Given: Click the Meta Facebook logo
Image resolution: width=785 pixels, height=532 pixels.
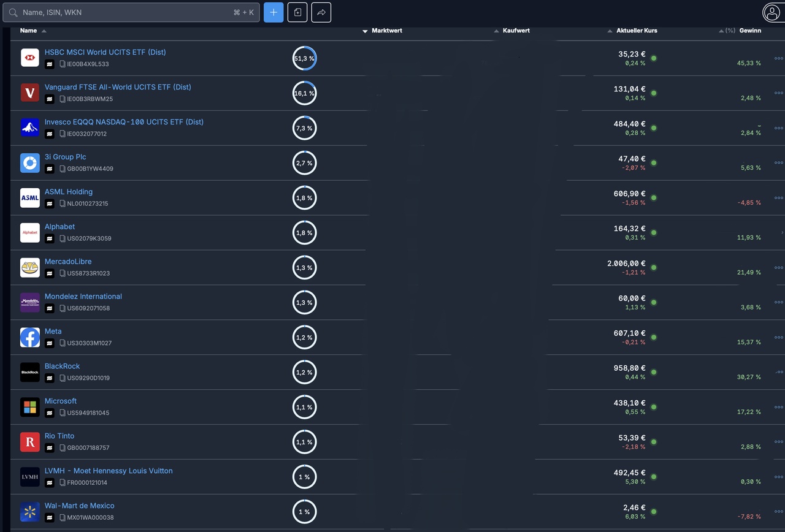Looking at the screenshot, I should [30, 338].
